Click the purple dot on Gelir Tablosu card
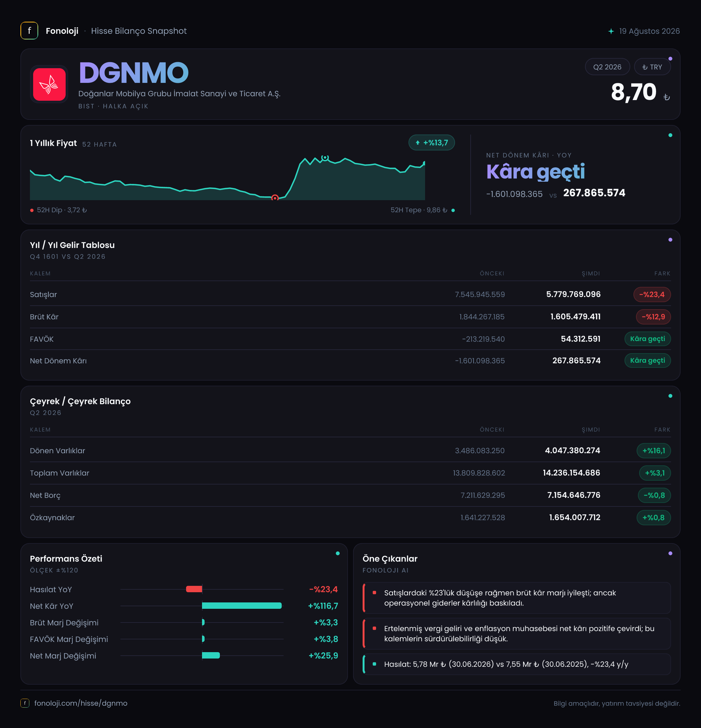This screenshot has width=701, height=728. point(670,240)
